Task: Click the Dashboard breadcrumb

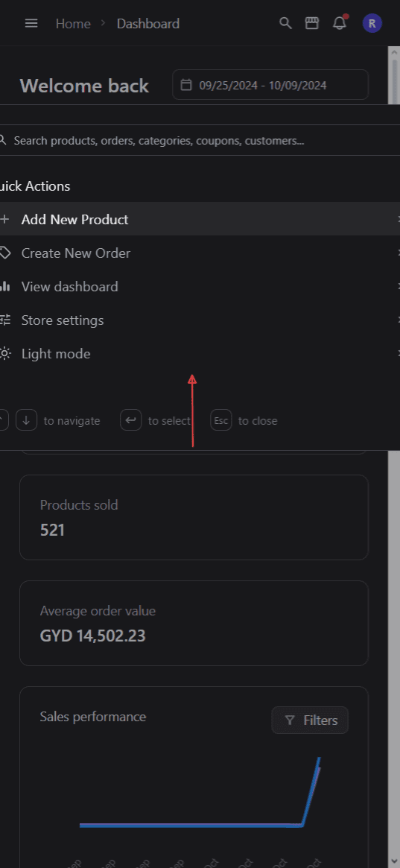Action: pos(148,23)
